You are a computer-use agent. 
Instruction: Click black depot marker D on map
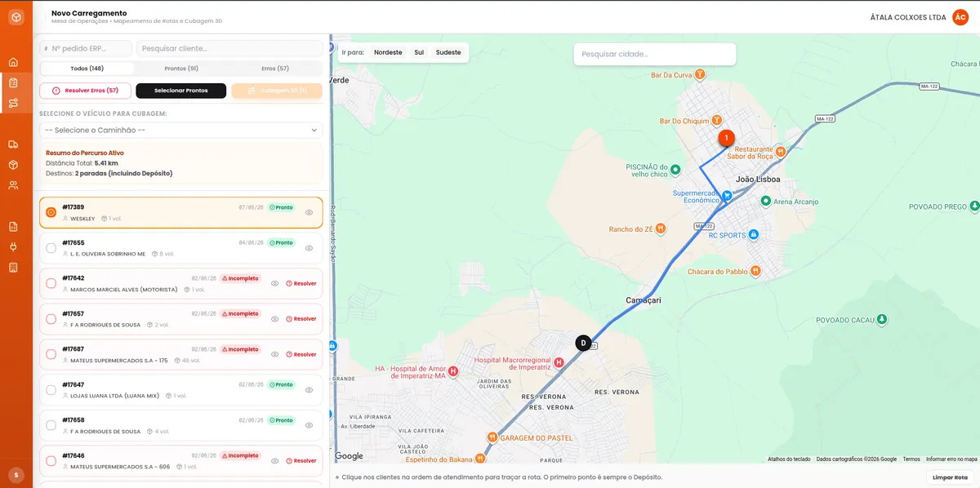583,343
